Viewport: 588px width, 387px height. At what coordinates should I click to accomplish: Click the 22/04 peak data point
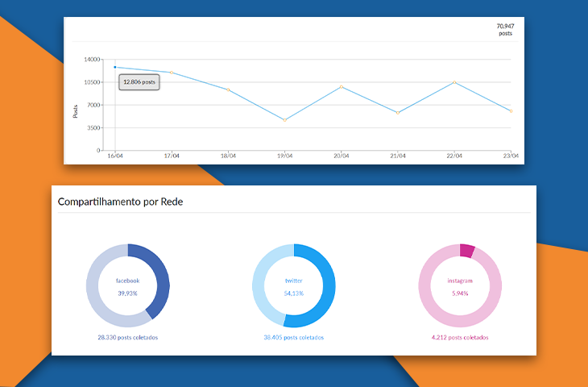point(454,82)
